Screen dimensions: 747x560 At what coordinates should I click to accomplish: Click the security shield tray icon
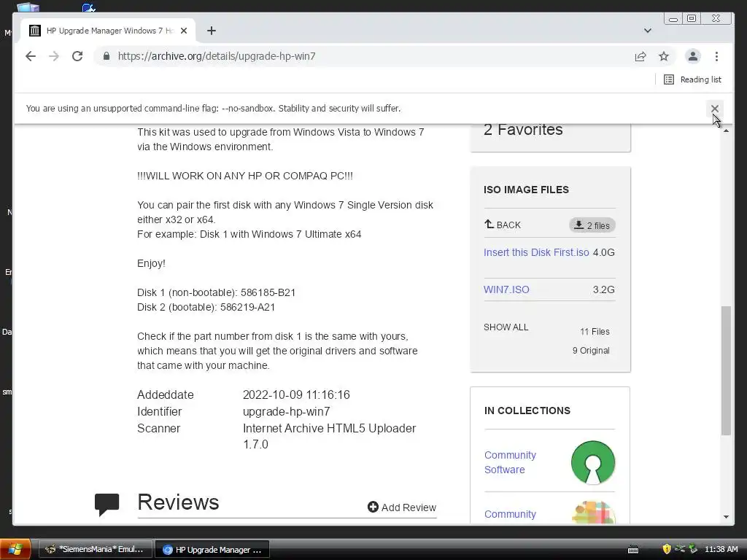(667, 549)
